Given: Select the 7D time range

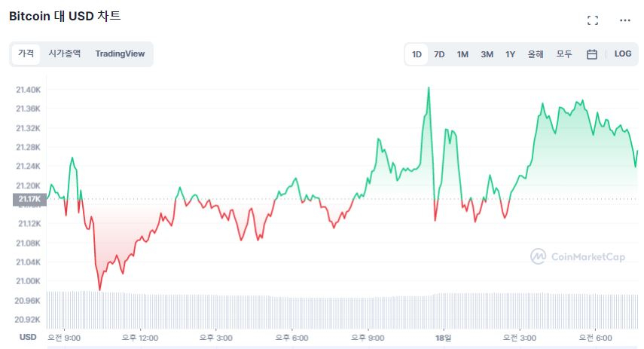Looking at the screenshot, I should tap(439, 54).
